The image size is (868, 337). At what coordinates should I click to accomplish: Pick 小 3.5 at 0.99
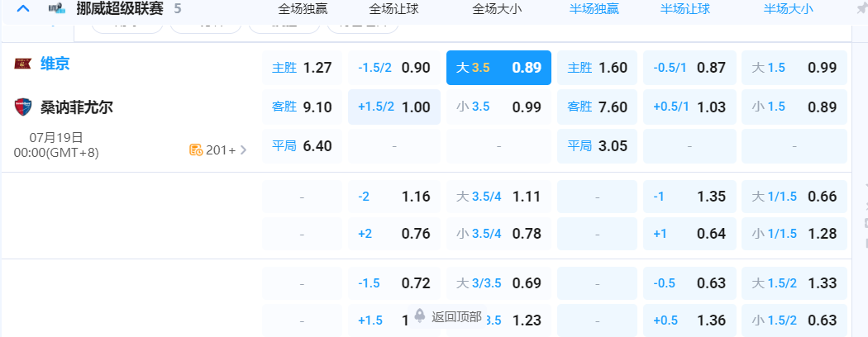(498, 107)
